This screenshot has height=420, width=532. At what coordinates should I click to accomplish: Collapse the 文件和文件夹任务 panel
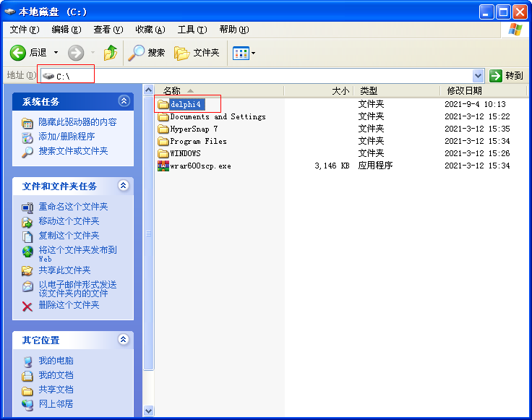[124, 185]
